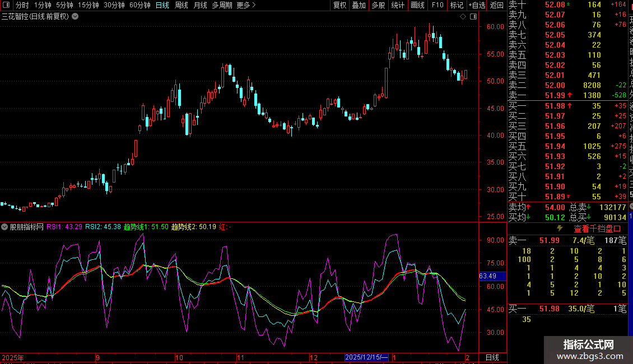This screenshot has height=364, width=633.
Task: Select the 买十 51.89 order row
Action: [568, 197]
